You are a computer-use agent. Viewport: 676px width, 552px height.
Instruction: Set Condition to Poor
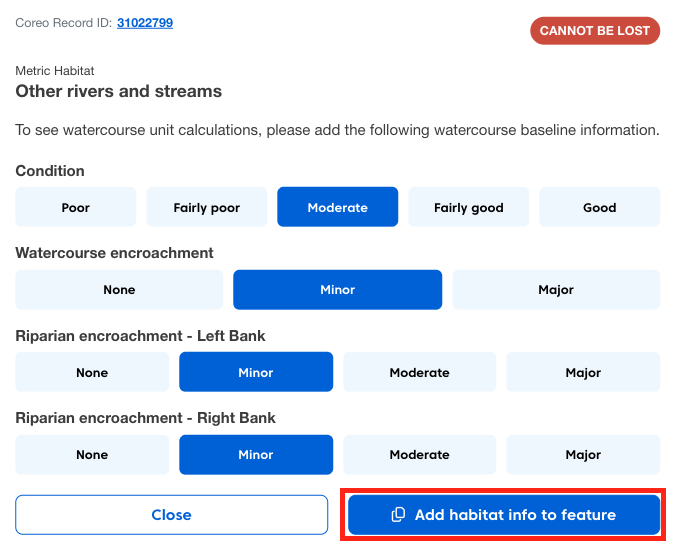coord(76,208)
